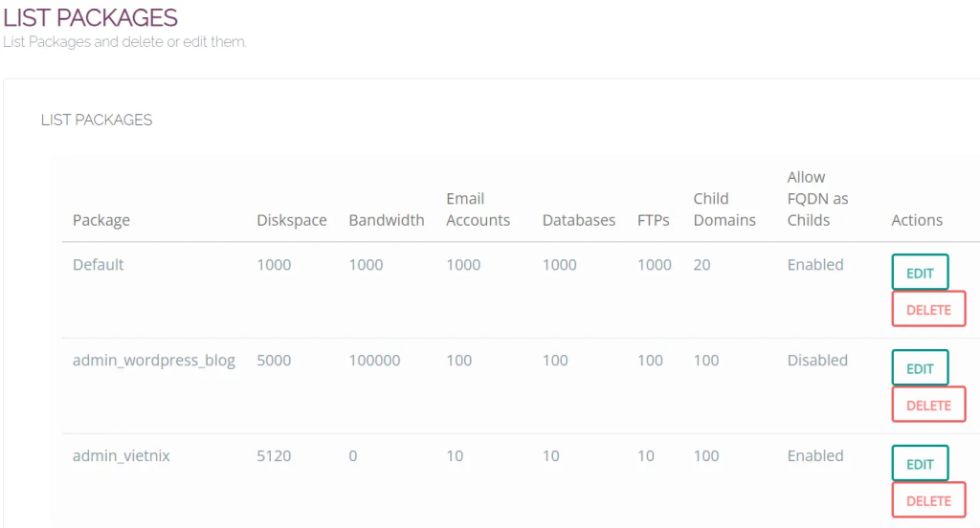Image resolution: width=980 pixels, height=528 pixels.
Task: Delete the admin_wordpress_blog package
Action: (928, 405)
